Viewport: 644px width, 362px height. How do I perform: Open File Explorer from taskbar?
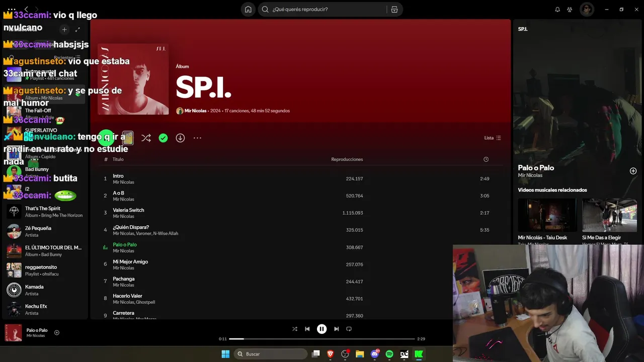click(x=360, y=354)
